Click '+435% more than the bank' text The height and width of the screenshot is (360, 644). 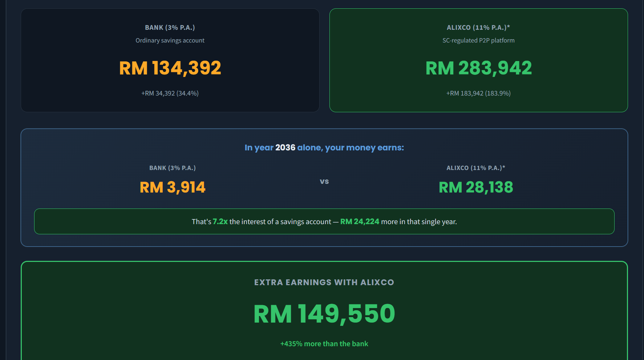(x=324, y=344)
